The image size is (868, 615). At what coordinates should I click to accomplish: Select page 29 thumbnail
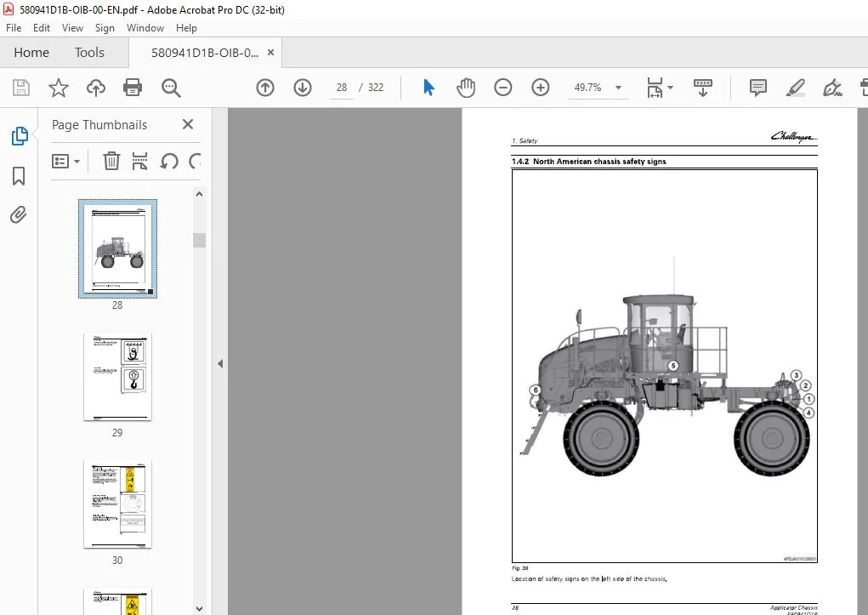coord(117,377)
